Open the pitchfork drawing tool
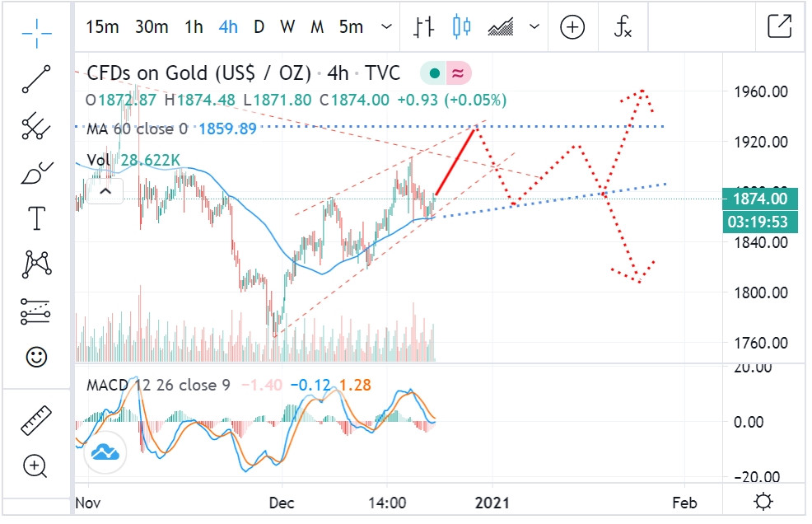Screen dimensions: 812x524 point(36,126)
